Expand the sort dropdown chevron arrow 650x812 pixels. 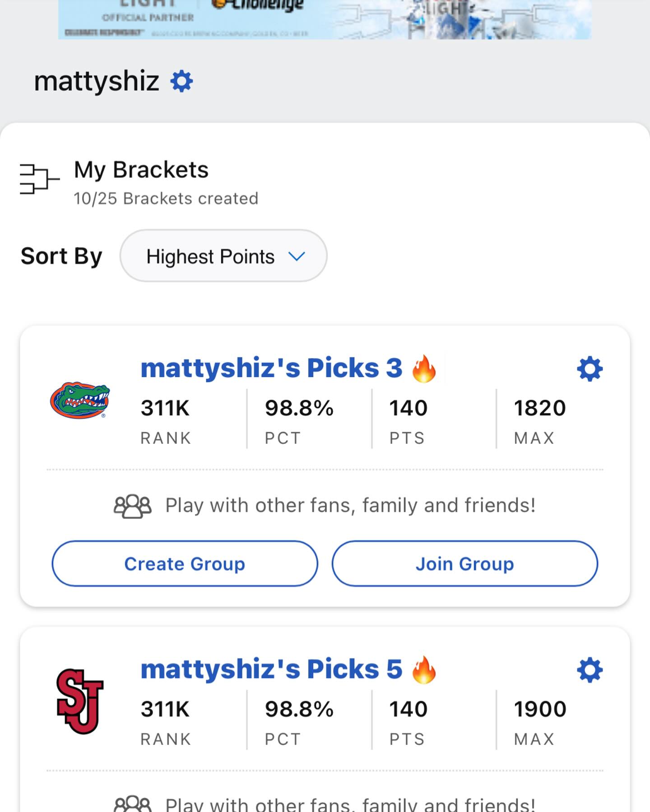pyautogui.click(x=297, y=256)
